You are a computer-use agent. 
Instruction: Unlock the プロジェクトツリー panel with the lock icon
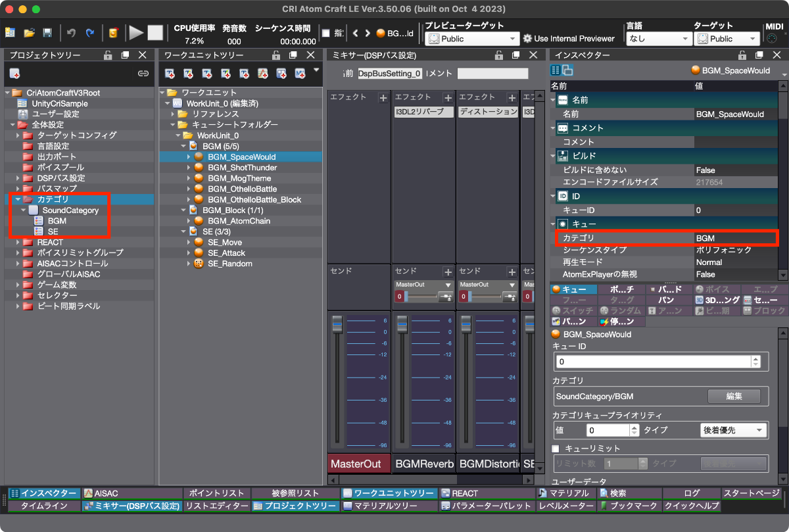pyautogui.click(x=107, y=55)
